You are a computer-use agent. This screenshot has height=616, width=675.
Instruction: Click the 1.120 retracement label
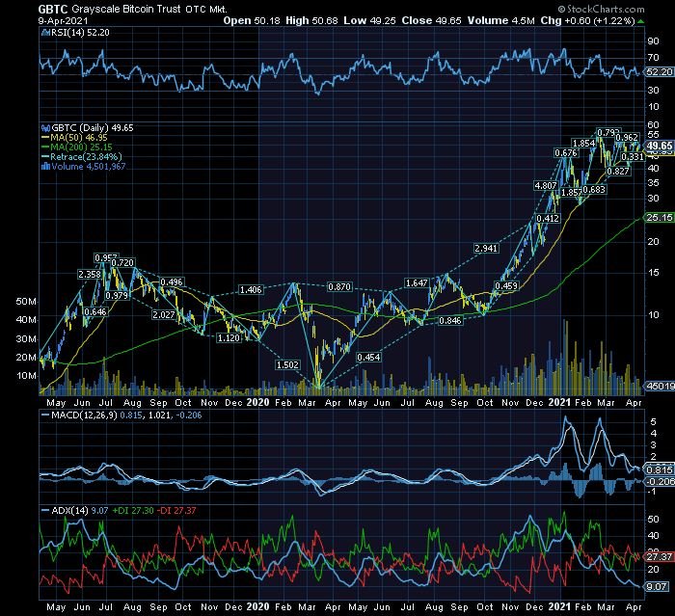[x=229, y=338]
